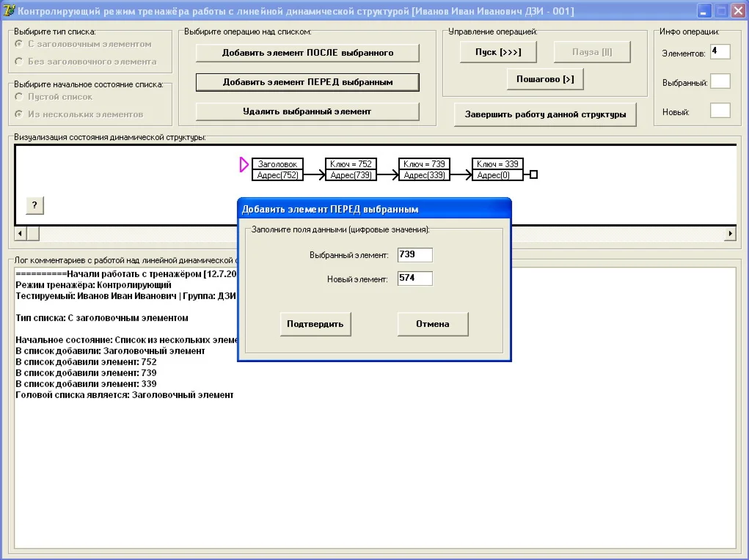The width and height of the screenshot is (749, 560).
Task: Run step-by-step with Пошагово [>] button
Action: (545, 79)
